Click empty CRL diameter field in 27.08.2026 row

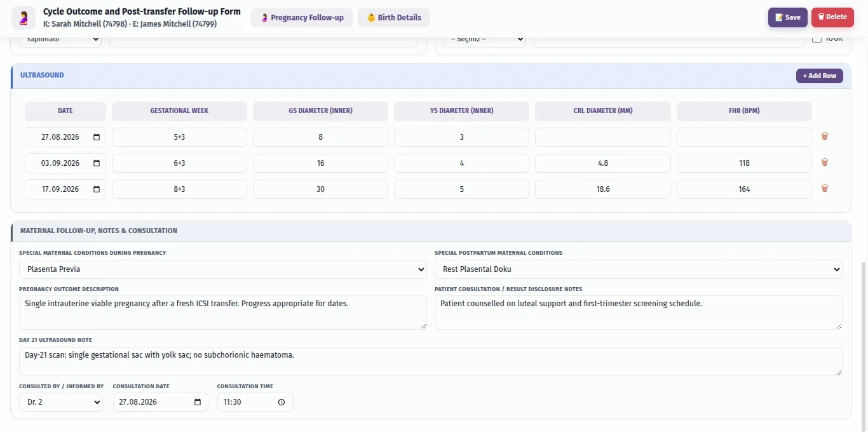[603, 137]
